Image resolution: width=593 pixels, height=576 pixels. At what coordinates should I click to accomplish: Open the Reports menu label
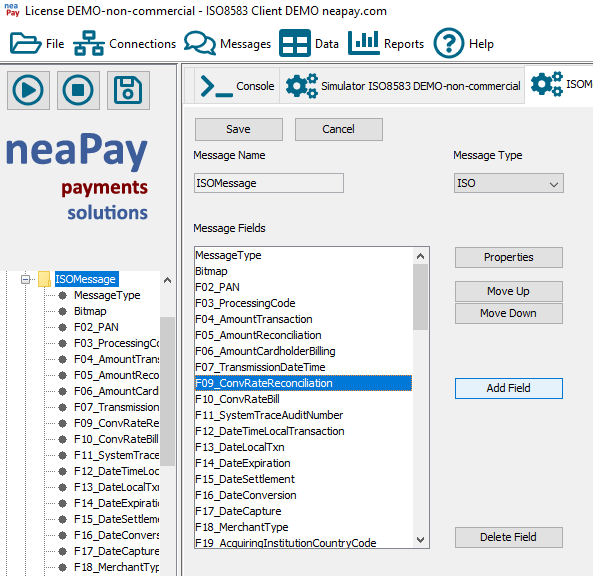404,44
